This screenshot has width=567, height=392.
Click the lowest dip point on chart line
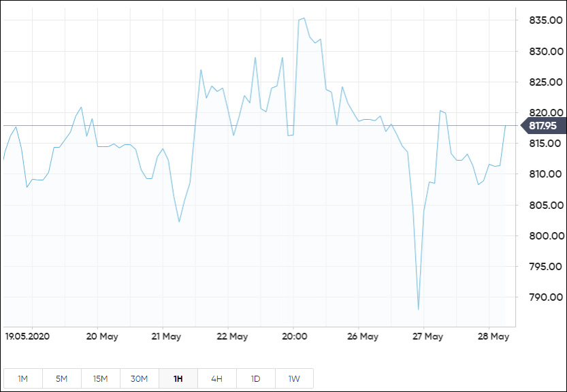(418, 310)
